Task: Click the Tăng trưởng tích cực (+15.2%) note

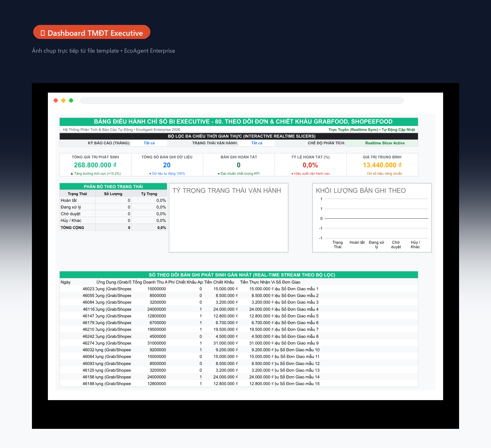Action: (x=95, y=174)
